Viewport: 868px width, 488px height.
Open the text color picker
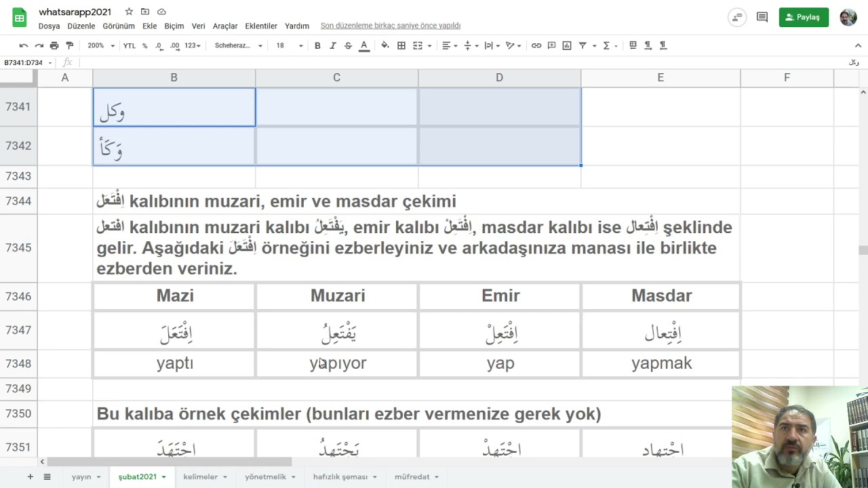coord(364,45)
